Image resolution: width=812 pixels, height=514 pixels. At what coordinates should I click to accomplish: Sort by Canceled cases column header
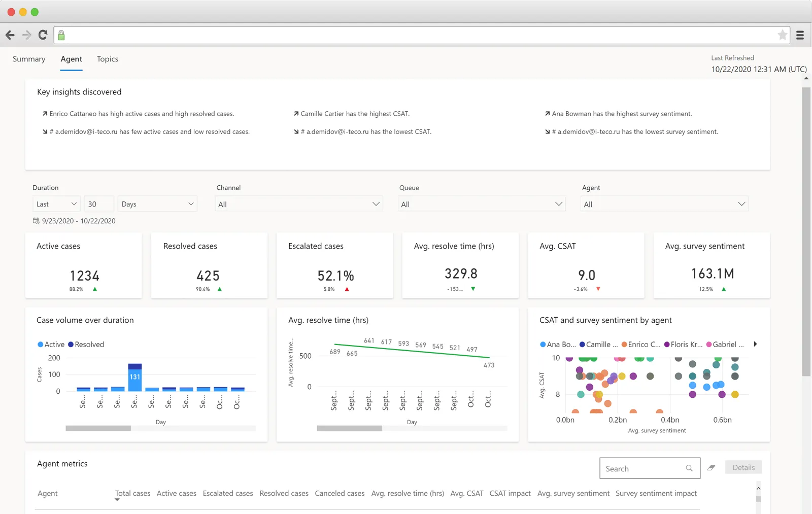coord(340,493)
